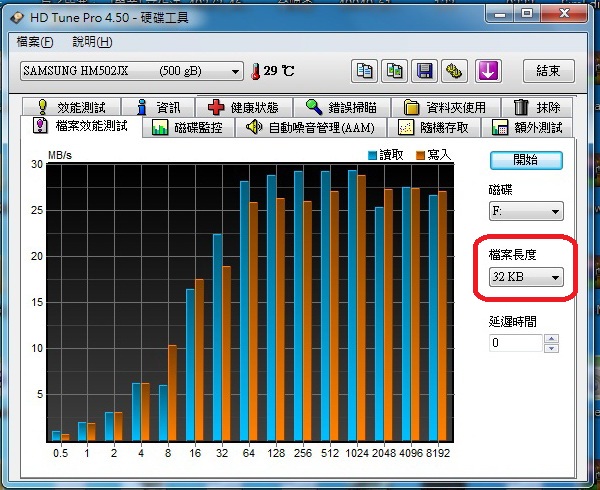Click the 延遲時間 input field
This screenshot has height=490, width=600.
[515, 343]
